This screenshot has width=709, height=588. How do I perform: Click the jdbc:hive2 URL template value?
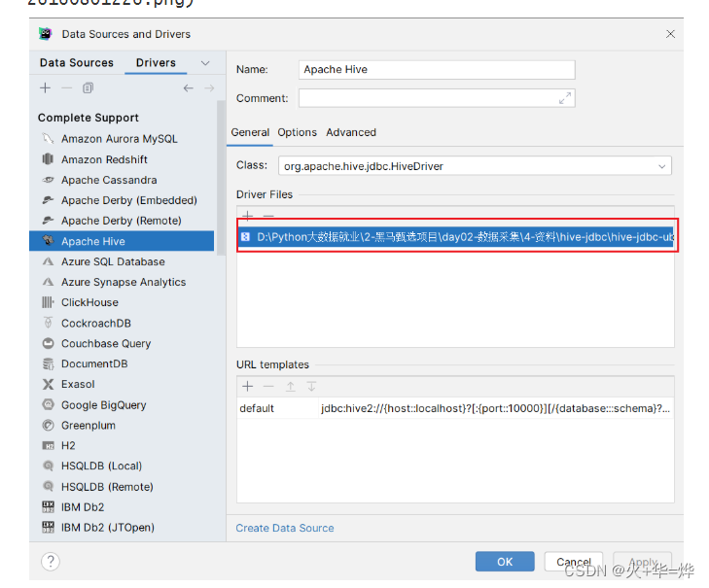(x=496, y=408)
